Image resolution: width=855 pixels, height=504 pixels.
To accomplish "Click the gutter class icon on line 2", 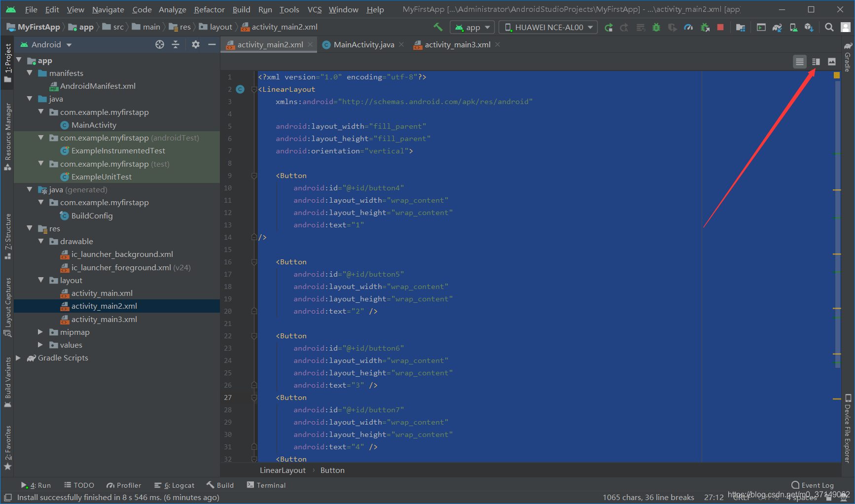I will click(240, 89).
